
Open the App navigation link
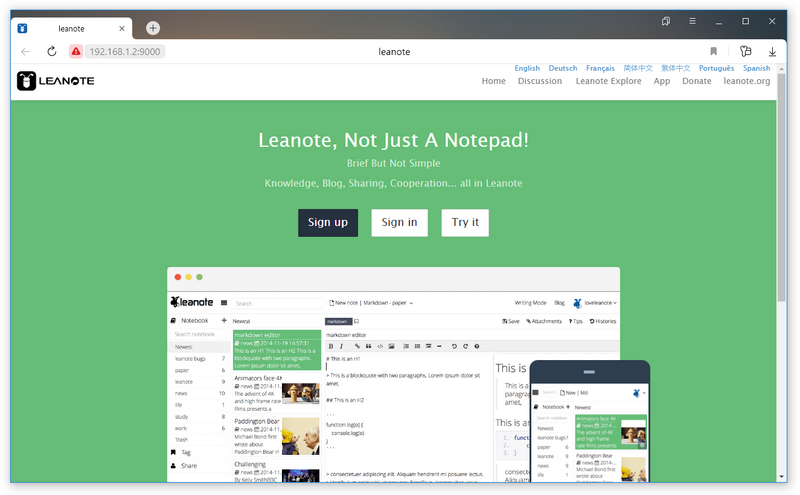662,81
